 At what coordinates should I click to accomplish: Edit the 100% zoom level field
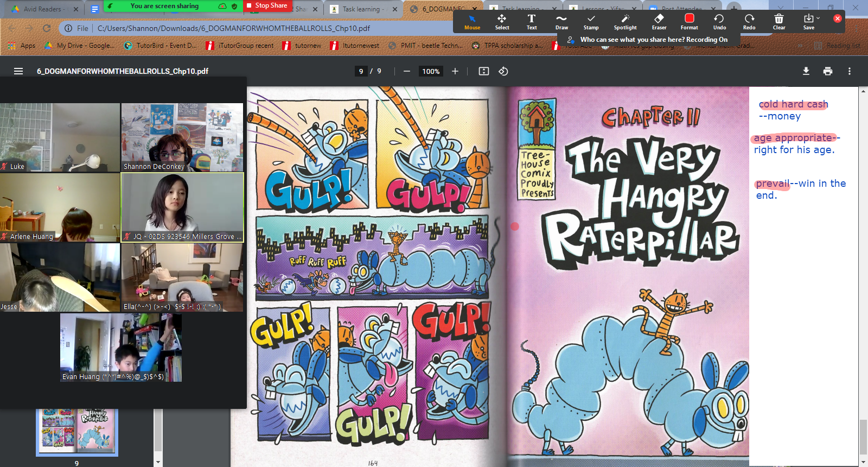(x=431, y=71)
